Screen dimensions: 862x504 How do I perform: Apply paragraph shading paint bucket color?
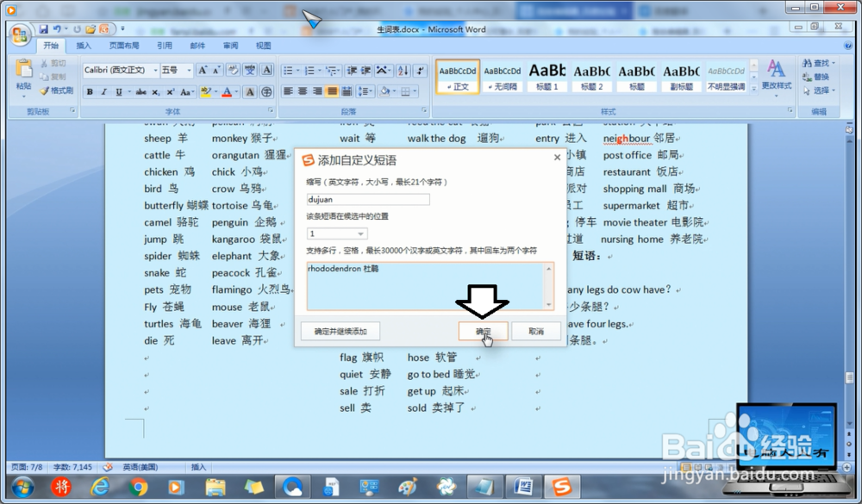coord(384,91)
